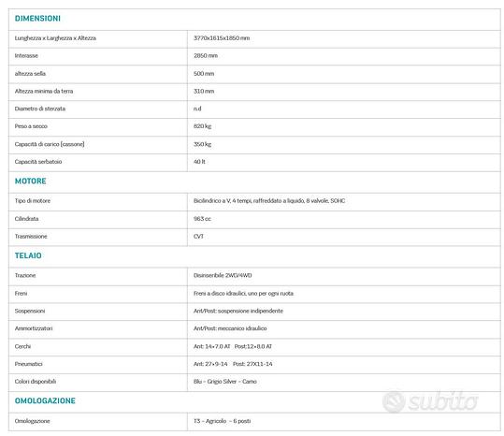Click the MOTORE section heading
Image resolution: width=504 pixels, height=436 pixels.
pos(31,181)
